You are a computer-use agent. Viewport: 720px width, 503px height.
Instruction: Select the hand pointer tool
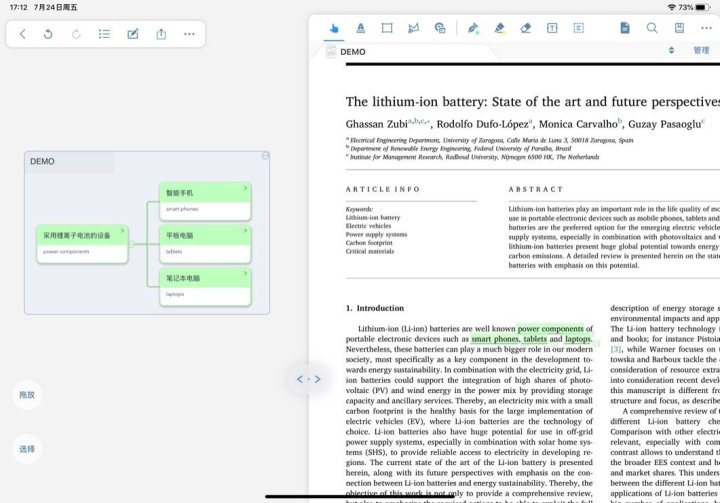point(334,28)
